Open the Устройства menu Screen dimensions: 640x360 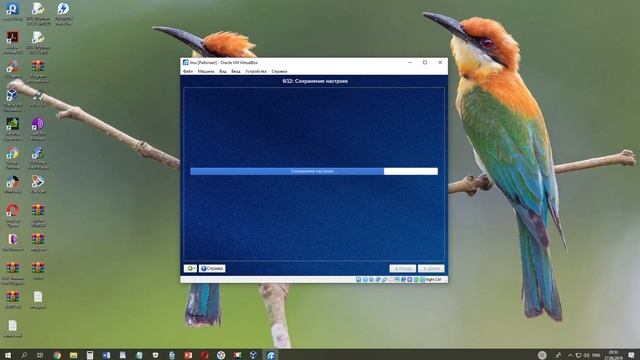pos(256,71)
